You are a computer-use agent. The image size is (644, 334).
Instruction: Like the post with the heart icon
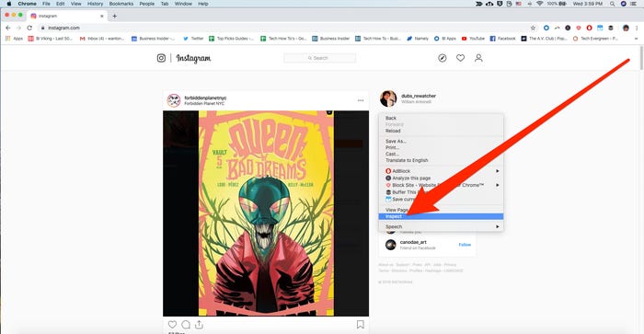point(173,325)
